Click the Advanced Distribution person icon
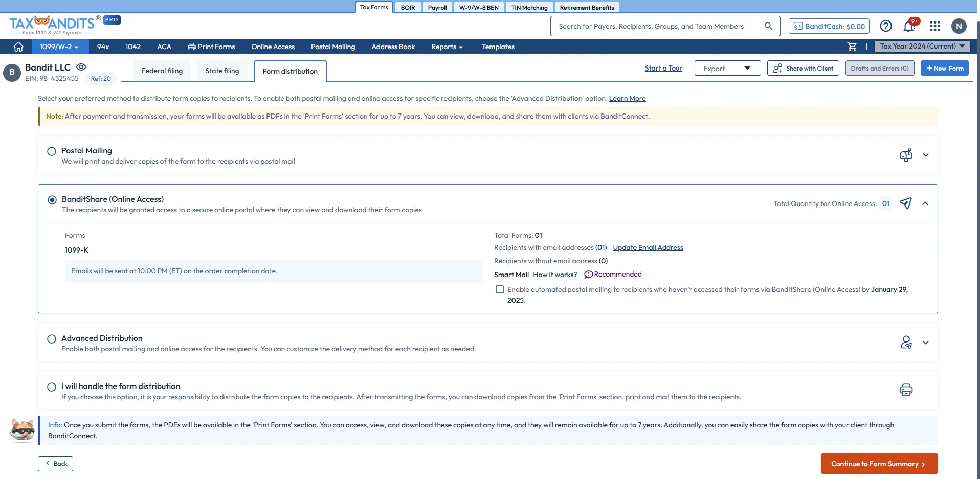The height and width of the screenshot is (479, 980). point(906,343)
